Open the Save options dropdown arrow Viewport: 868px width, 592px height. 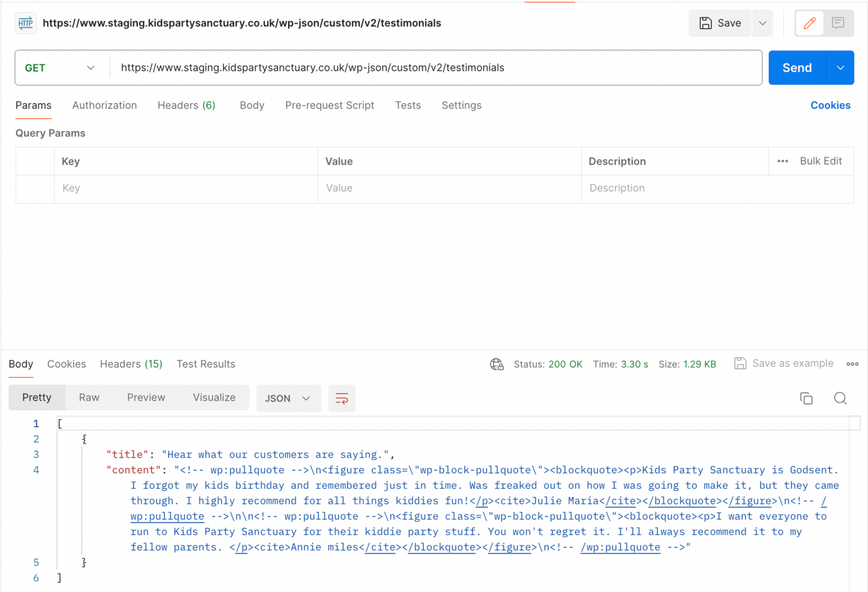[x=762, y=24]
